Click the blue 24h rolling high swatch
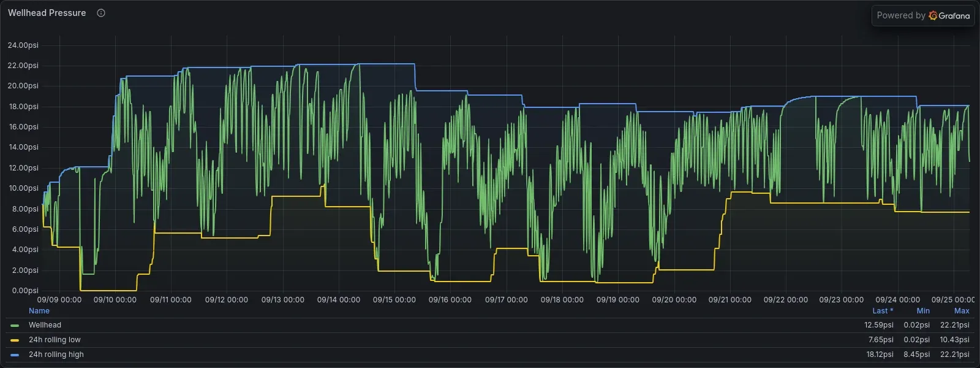The width and height of the screenshot is (980, 368). tap(15, 355)
